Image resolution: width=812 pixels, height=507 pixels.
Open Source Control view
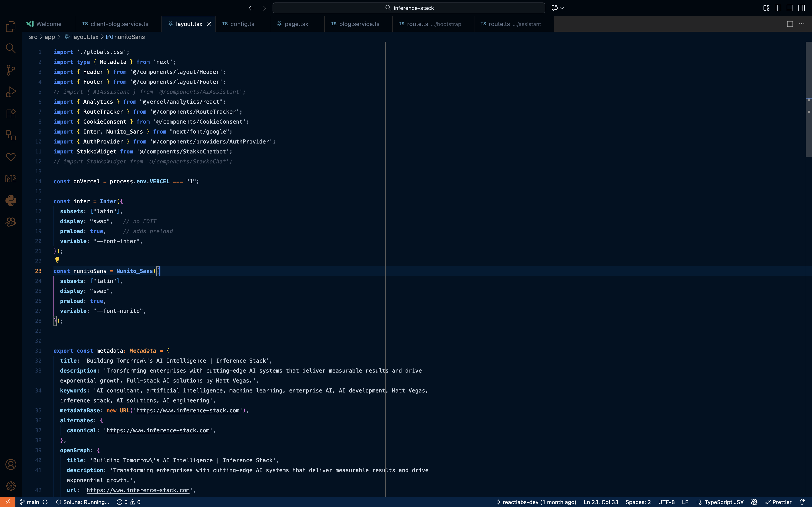click(x=11, y=70)
